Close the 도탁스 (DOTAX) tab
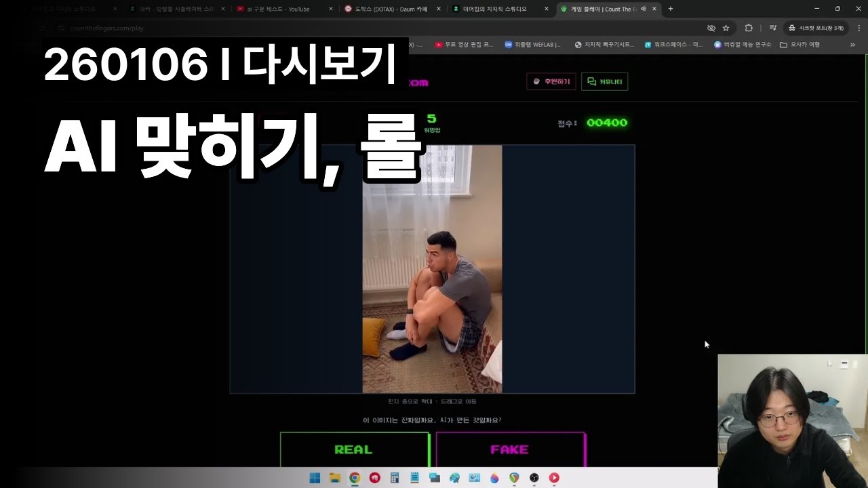Viewport: 868px width, 488px height. [439, 9]
